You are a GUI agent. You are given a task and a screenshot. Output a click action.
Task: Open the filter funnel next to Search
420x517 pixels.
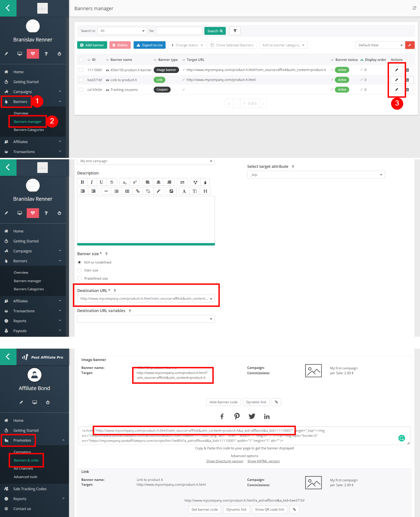[235, 31]
